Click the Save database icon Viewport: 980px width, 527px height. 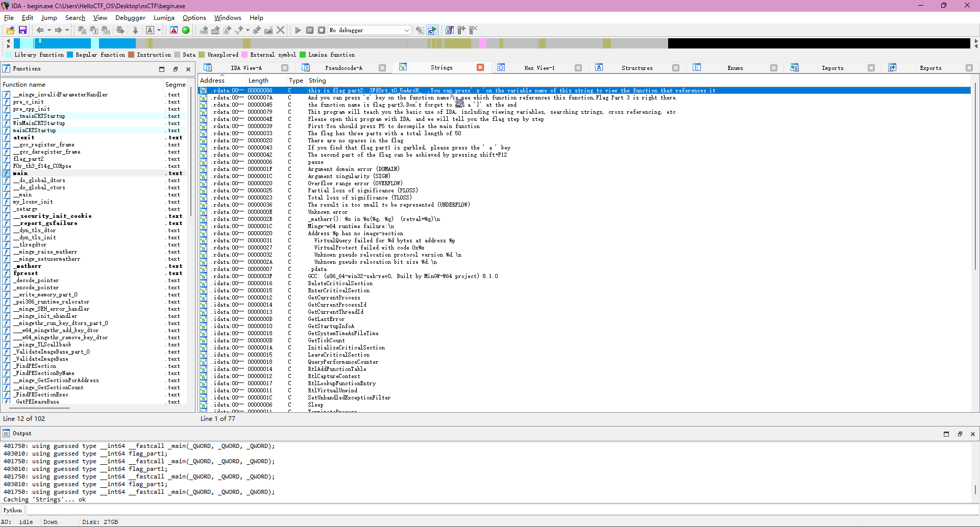[x=22, y=31]
